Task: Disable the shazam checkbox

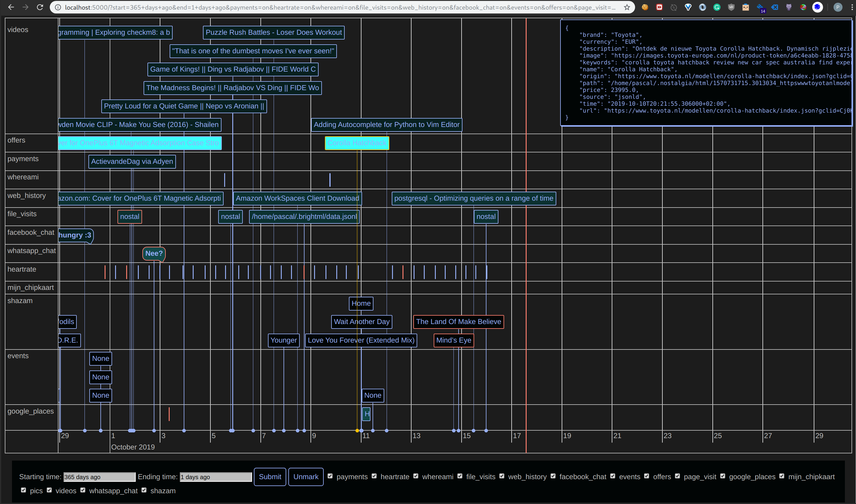Action: pyautogui.click(x=144, y=490)
